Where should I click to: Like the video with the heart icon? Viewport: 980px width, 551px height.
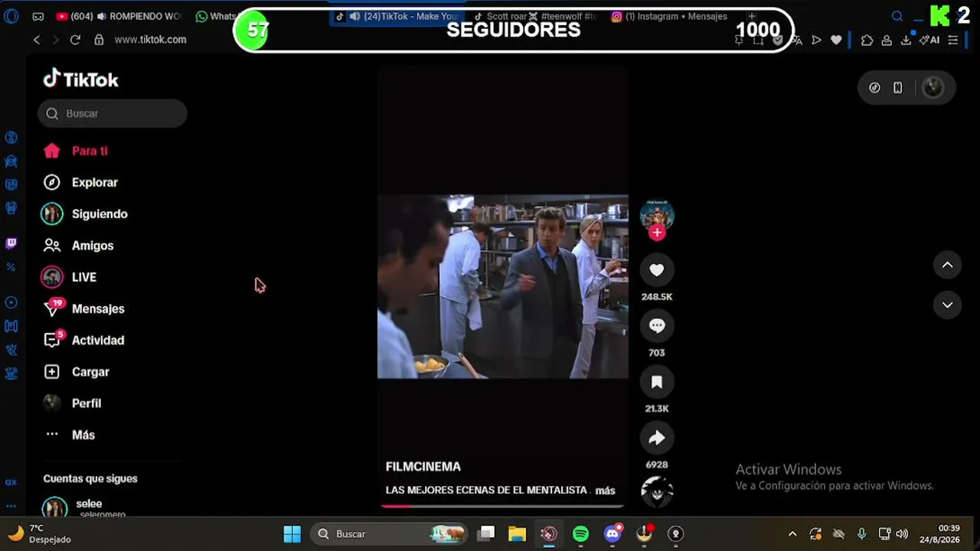coord(657,269)
